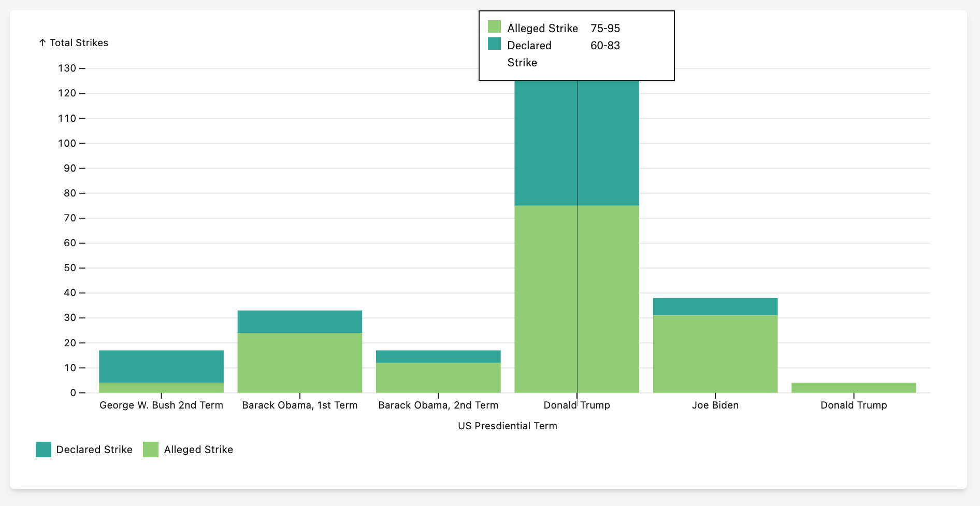Click the tooltip Alleged Strike color swatch
This screenshot has height=506, width=980.
click(x=495, y=26)
